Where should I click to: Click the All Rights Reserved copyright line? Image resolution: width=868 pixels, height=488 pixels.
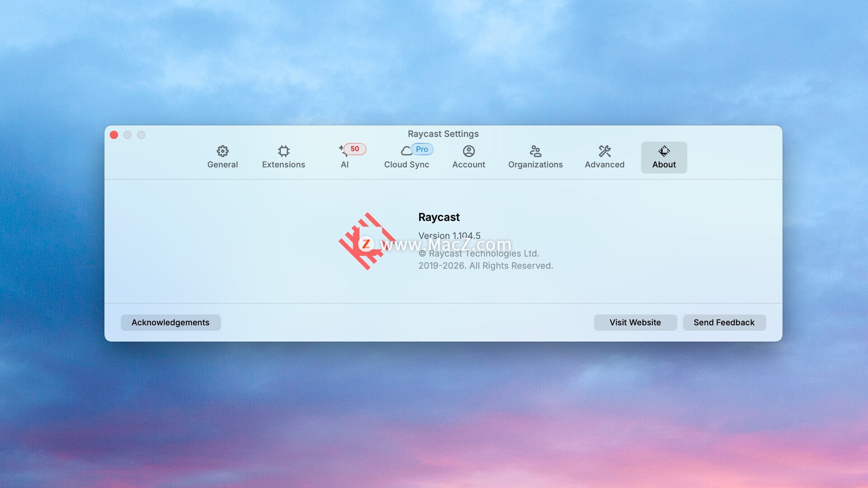pyautogui.click(x=486, y=266)
